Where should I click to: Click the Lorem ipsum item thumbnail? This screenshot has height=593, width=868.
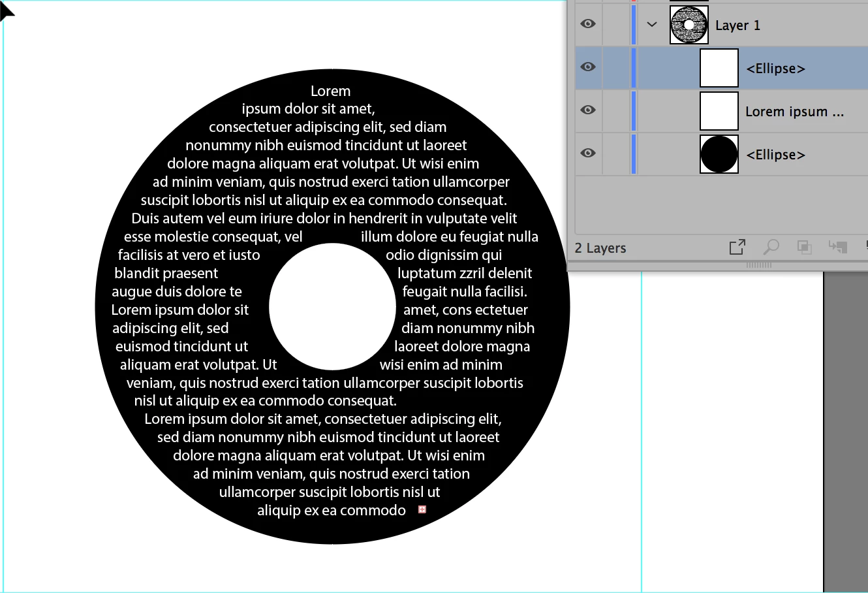pyautogui.click(x=719, y=111)
